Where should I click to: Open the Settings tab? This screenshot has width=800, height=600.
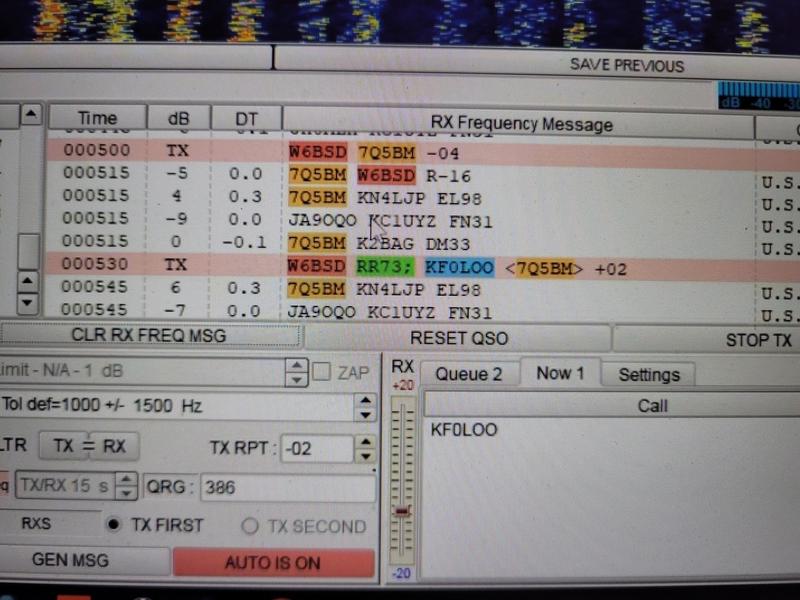648,374
